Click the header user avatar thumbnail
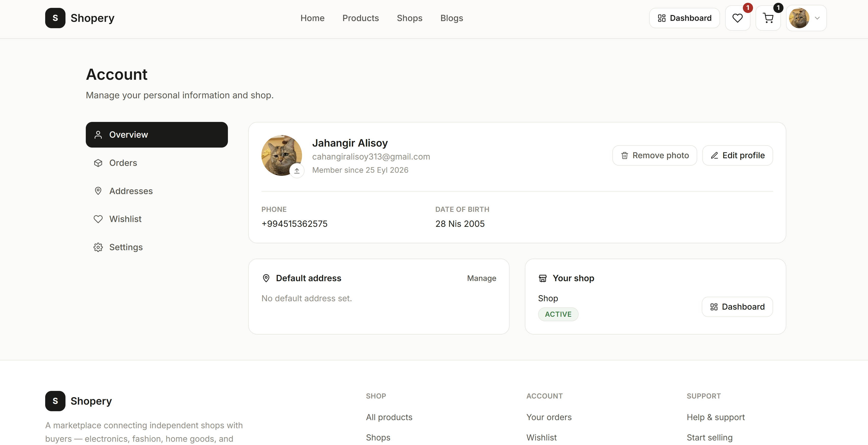 799,18
